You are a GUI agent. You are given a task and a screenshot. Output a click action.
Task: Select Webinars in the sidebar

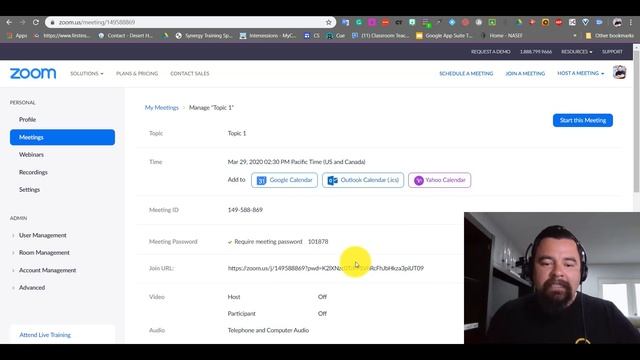click(31, 155)
